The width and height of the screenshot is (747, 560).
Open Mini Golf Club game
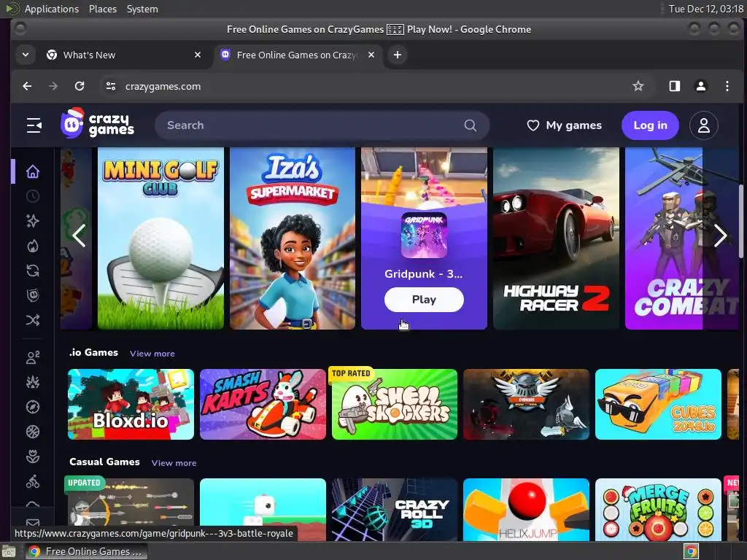[160, 238]
